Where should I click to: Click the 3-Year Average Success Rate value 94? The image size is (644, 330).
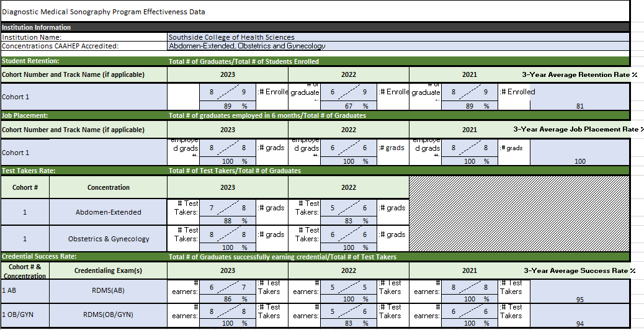click(x=579, y=324)
